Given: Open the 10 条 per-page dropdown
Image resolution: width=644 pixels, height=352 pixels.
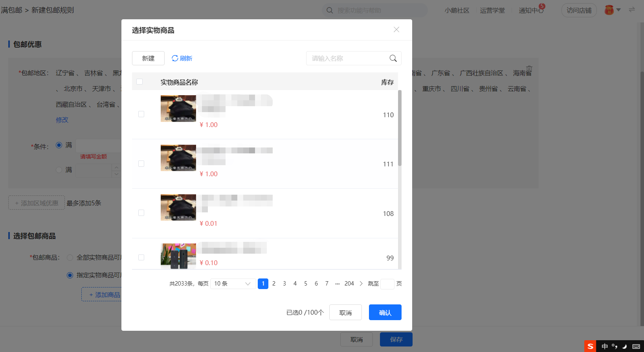Looking at the screenshot, I should pos(233,284).
